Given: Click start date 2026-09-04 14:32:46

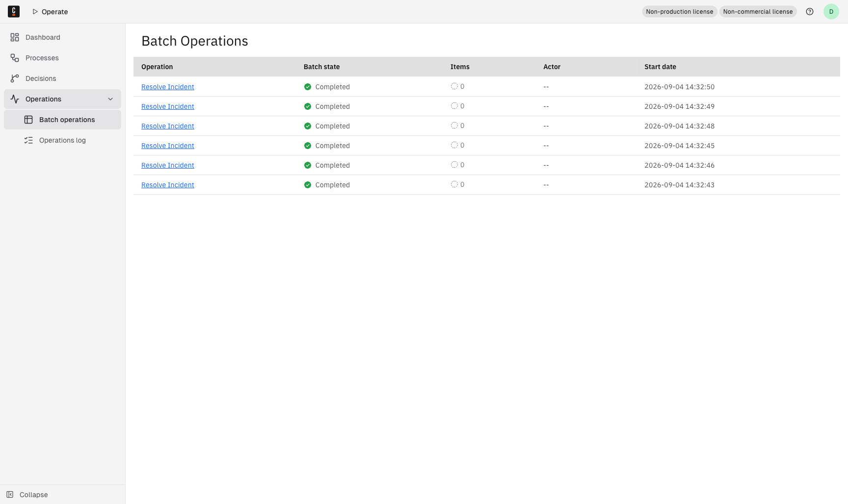Looking at the screenshot, I should (679, 165).
